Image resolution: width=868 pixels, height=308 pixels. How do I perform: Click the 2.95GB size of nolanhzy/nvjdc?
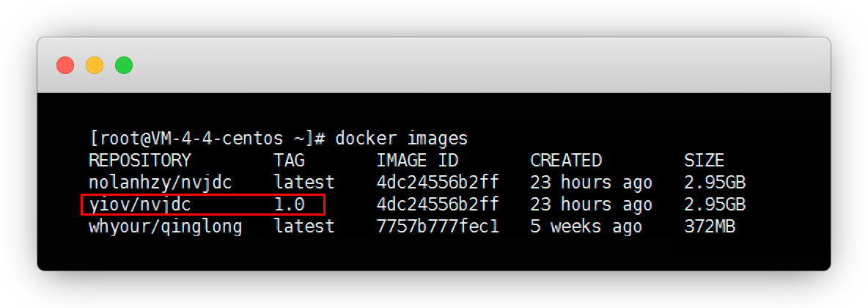point(714,183)
